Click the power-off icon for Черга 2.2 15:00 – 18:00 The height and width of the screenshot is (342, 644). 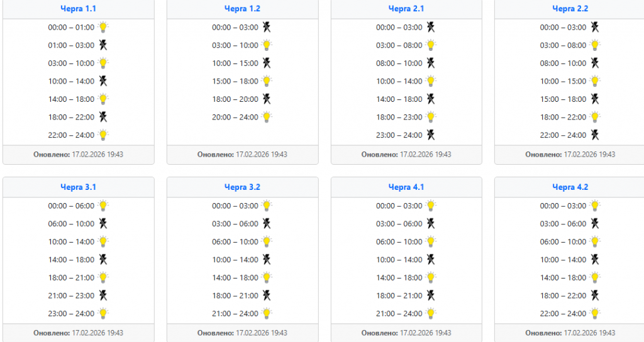[x=595, y=99]
